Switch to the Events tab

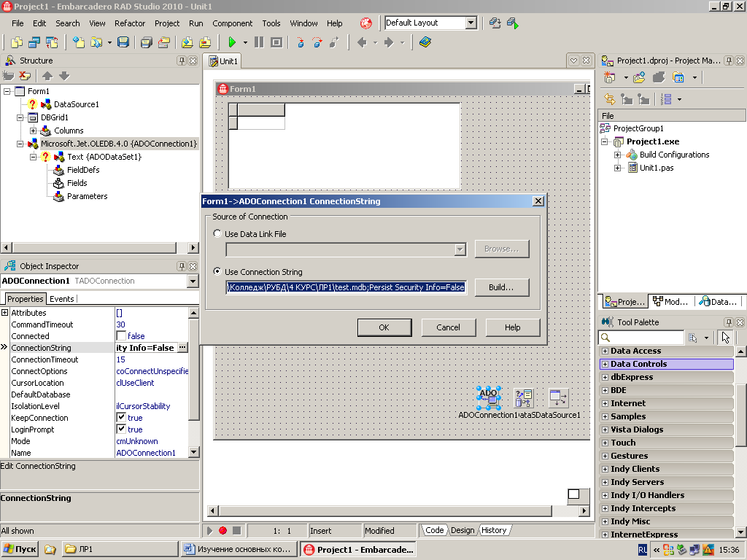click(x=62, y=298)
